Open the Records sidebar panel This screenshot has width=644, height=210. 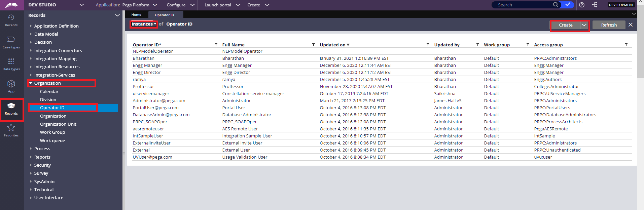pos(11,109)
